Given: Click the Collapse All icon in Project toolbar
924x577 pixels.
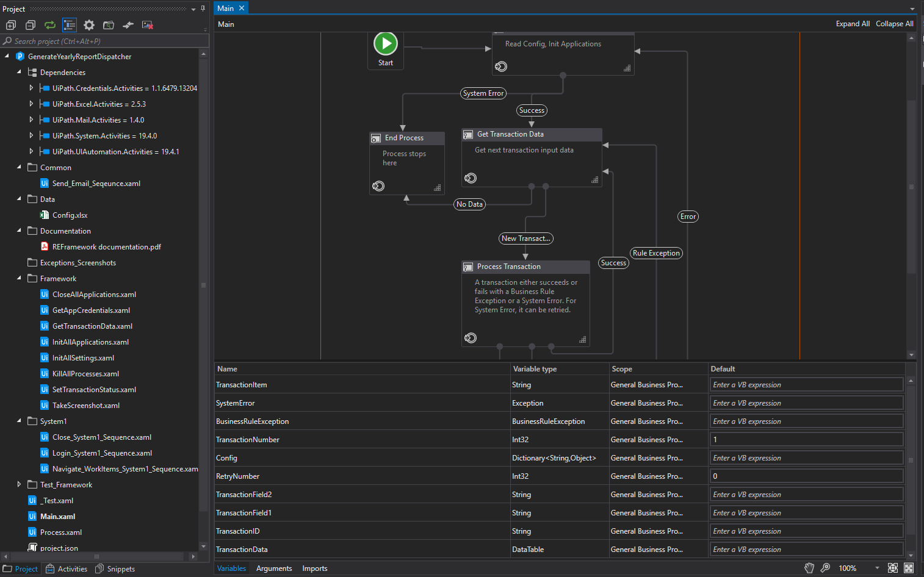Looking at the screenshot, I should pos(31,25).
